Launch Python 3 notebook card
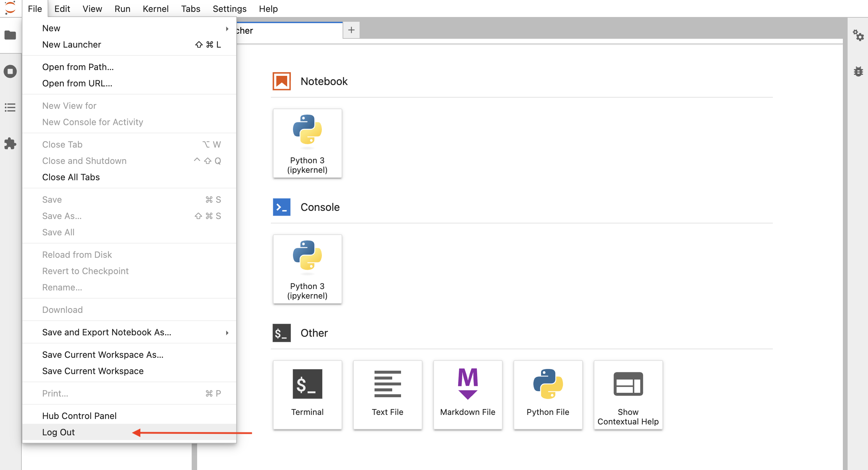The height and width of the screenshot is (470, 868). [307, 143]
